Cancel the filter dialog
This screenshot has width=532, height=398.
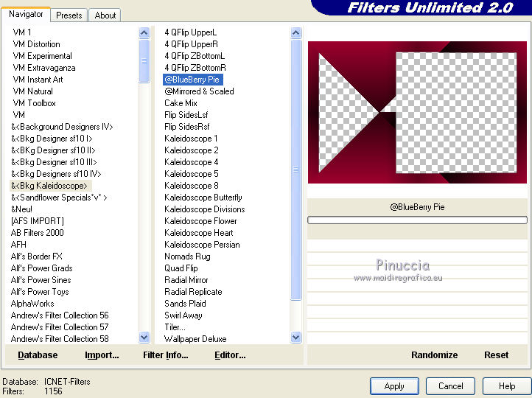click(x=450, y=386)
